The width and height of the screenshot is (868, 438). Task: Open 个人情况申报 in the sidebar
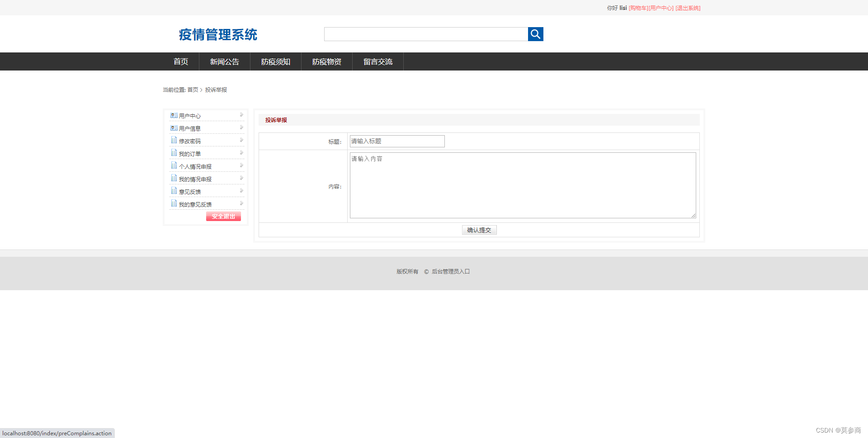(195, 167)
